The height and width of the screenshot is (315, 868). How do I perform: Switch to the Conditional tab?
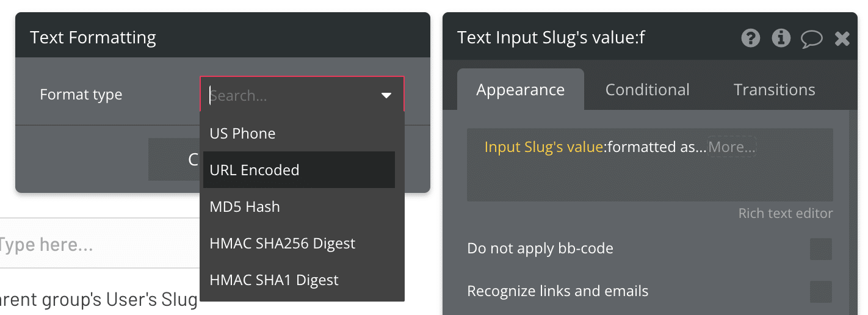click(647, 90)
